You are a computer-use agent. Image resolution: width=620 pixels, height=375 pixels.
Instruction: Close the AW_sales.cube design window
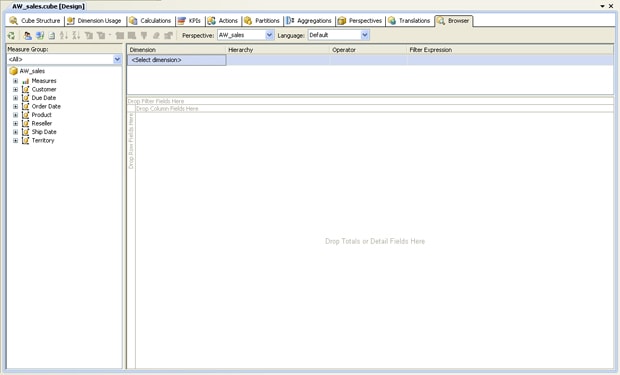(611, 6)
